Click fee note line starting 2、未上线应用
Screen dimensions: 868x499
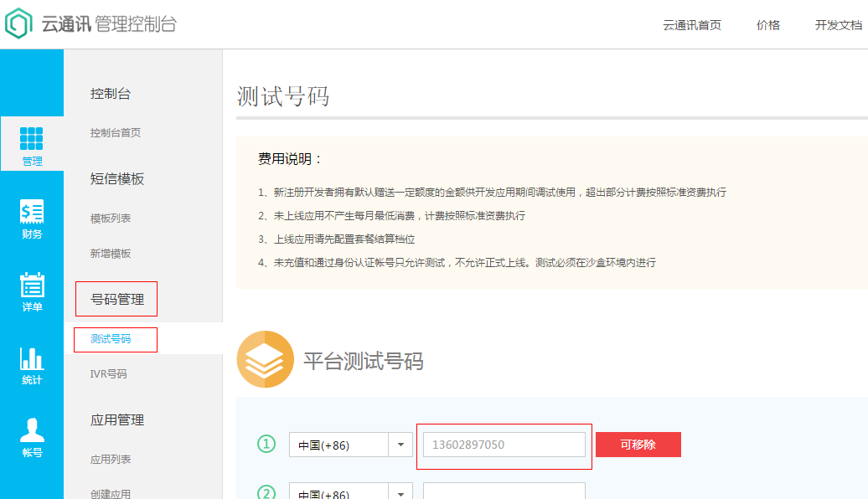tap(391, 216)
